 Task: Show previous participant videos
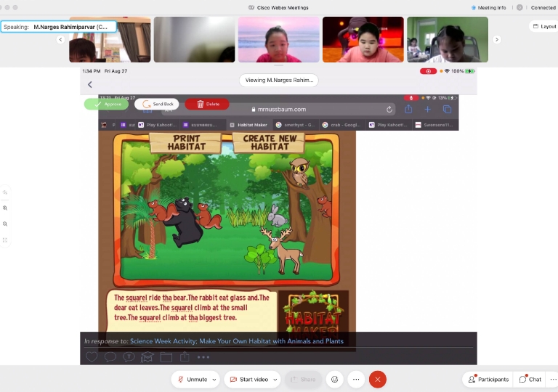60,39
